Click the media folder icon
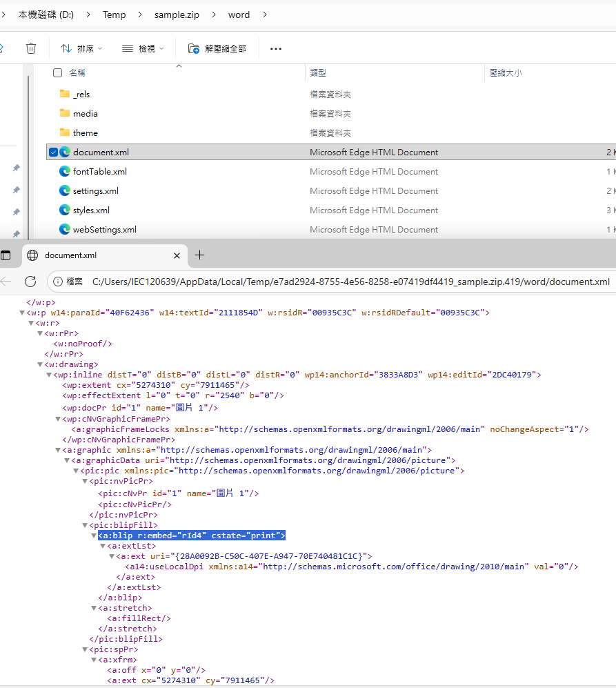Viewport: 616px width, 688px height. tap(65, 113)
